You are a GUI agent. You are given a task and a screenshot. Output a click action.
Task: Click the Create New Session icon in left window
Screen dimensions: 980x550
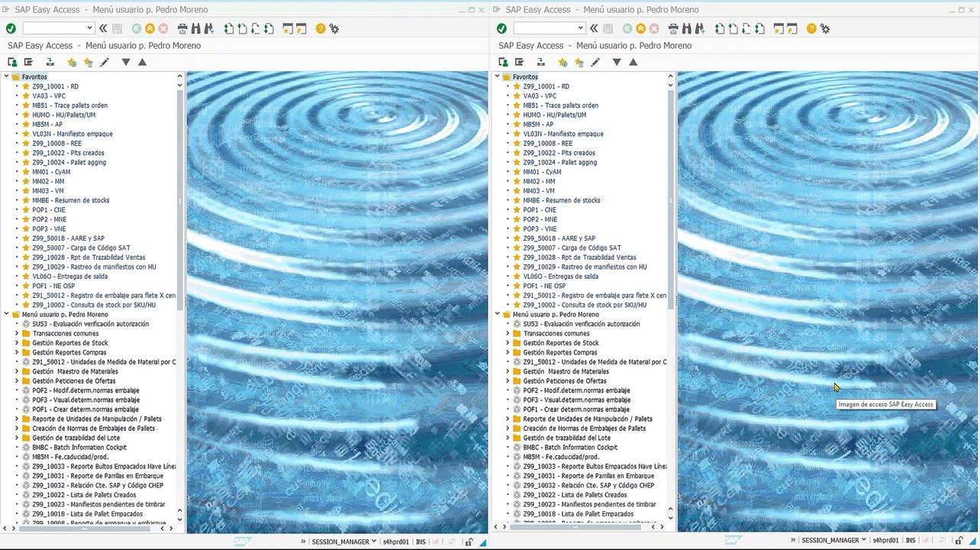(288, 28)
